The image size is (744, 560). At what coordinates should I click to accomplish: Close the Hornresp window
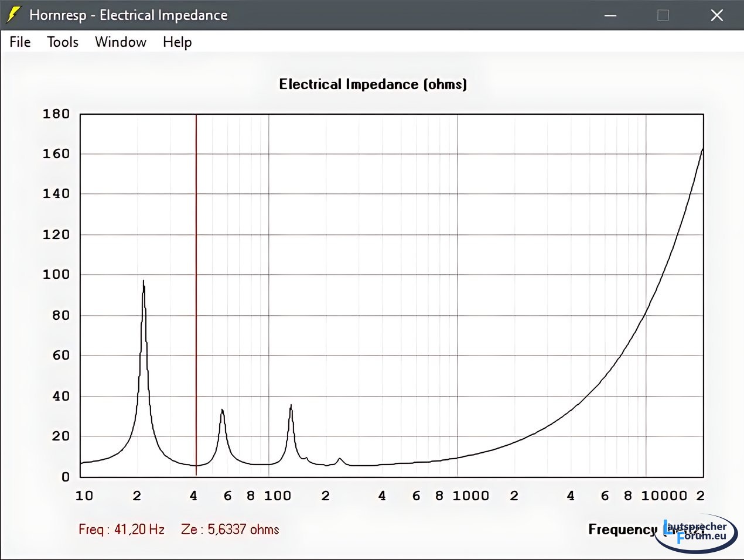[716, 15]
